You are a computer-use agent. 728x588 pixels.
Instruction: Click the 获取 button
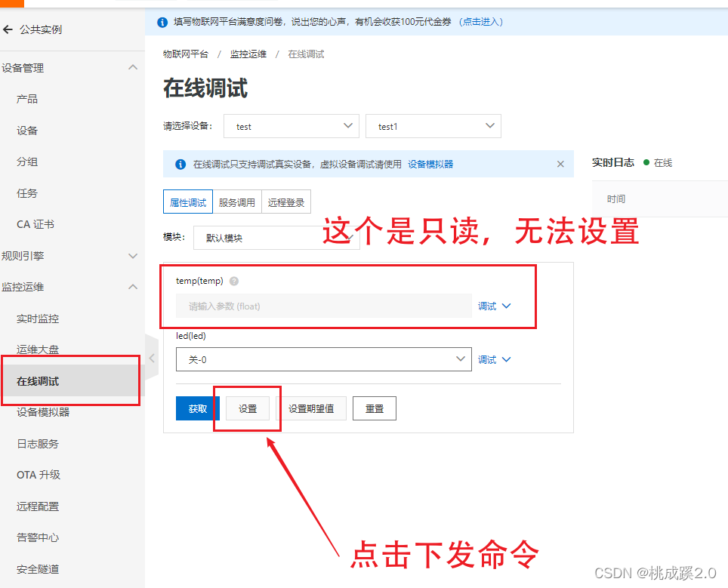pyautogui.click(x=197, y=408)
